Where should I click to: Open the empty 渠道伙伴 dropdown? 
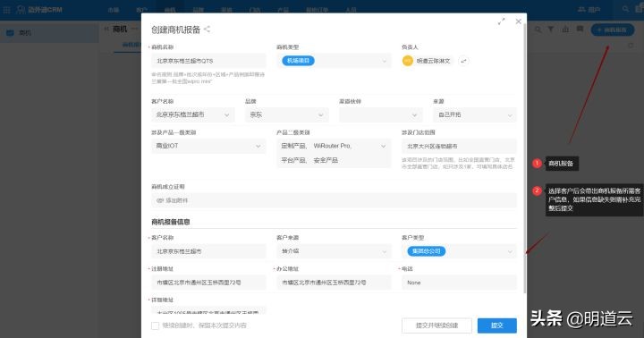point(381,115)
